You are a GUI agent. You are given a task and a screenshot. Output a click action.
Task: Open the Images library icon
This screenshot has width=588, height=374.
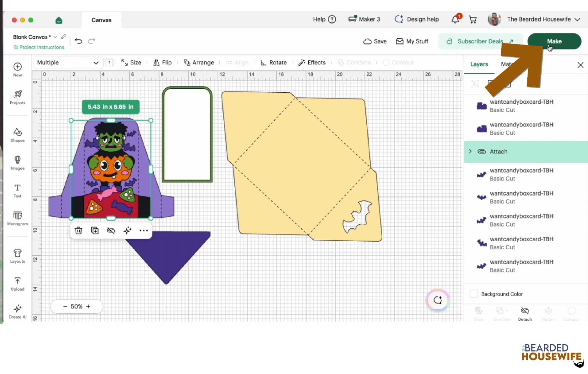pos(17,163)
